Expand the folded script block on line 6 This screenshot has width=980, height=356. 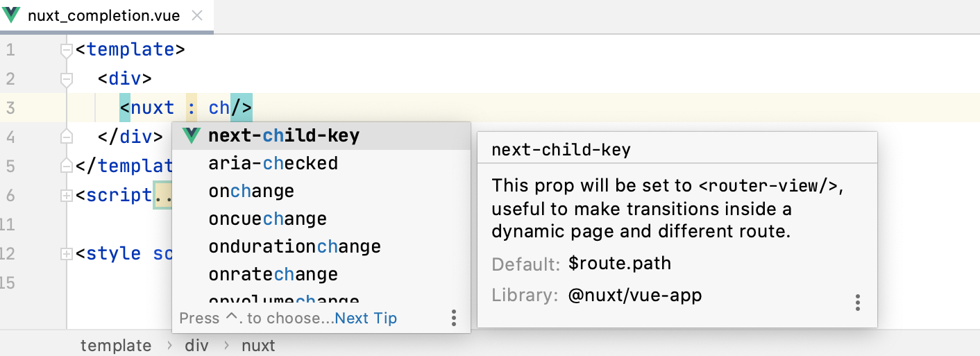(67, 196)
